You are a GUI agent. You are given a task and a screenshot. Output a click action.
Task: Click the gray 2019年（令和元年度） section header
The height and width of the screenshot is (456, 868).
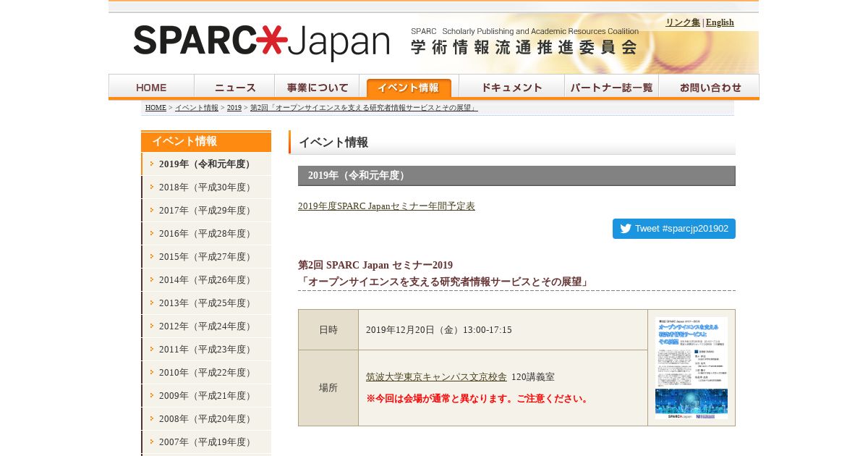516,176
